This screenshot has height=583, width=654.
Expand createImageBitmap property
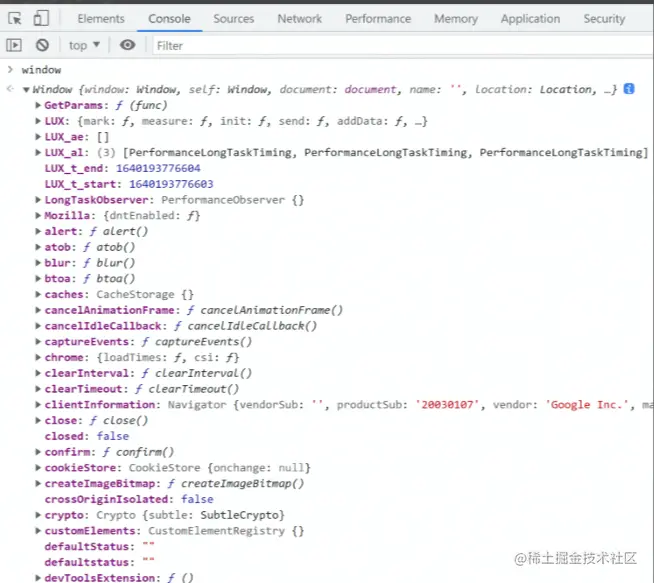coord(38,483)
